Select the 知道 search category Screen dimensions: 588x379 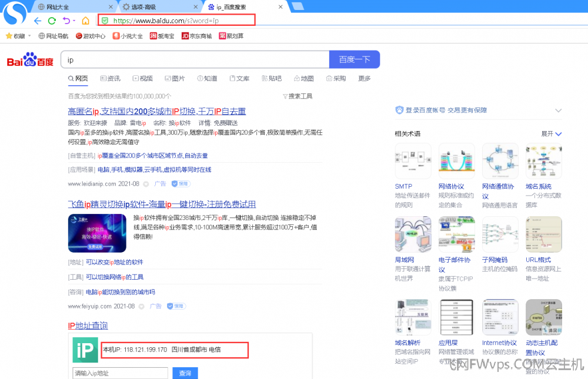pos(207,78)
